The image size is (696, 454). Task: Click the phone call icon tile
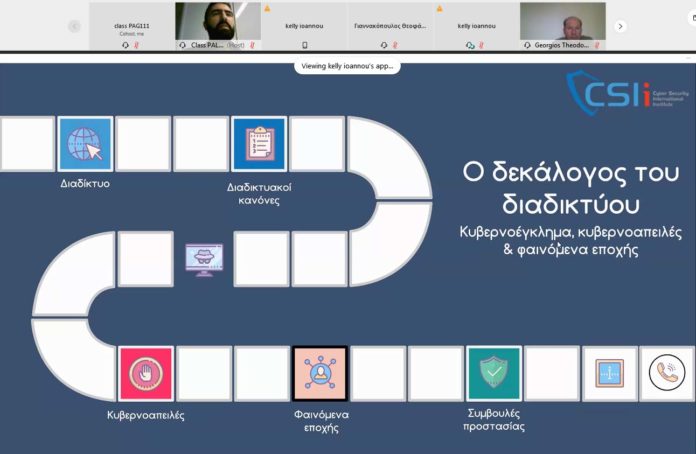click(x=667, y=373)
